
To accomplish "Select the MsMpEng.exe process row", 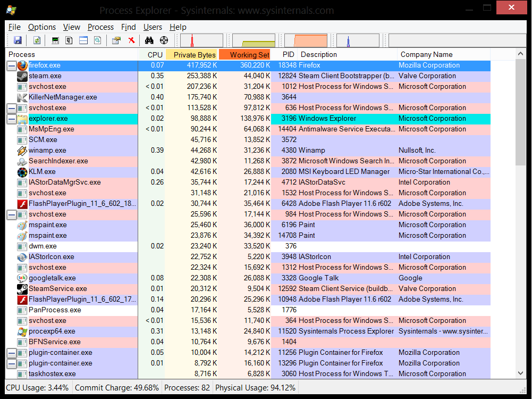I will (x=248, y=129).
